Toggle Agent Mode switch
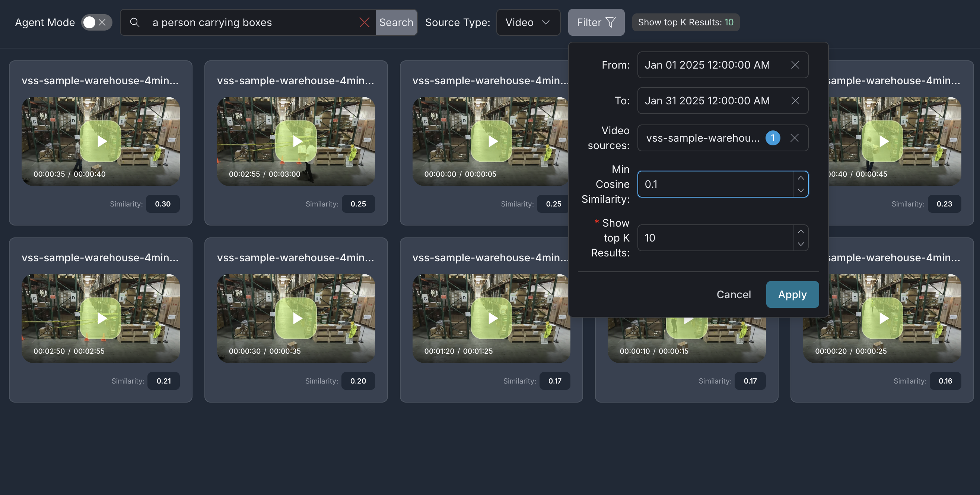The image size is (980, 495). (90, 22)
